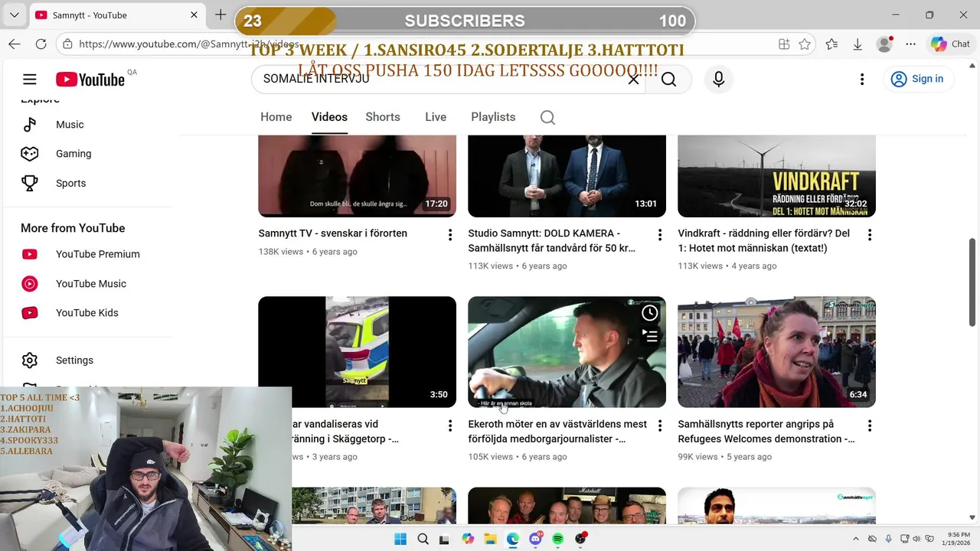
Task: Select the Videos channel tab
Action: click(x=329, y=117)
